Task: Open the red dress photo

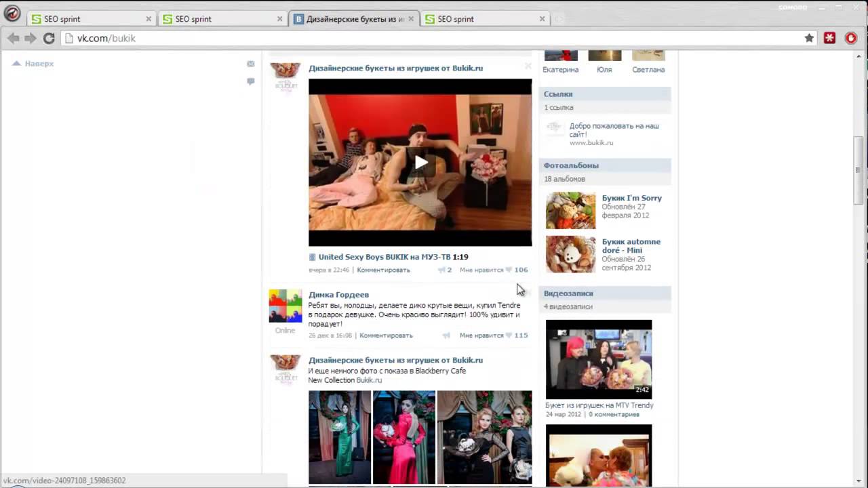Action: click(x=404, y=437)
